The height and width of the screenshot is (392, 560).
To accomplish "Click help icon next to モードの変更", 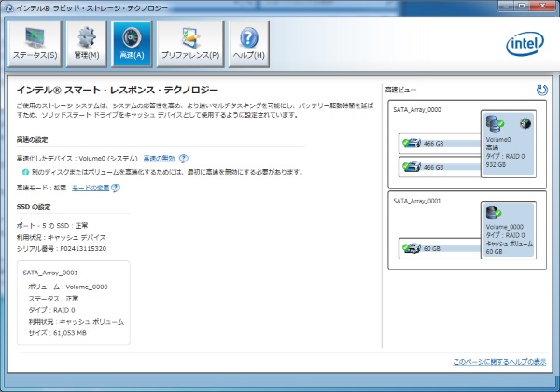I will point(115,188).
